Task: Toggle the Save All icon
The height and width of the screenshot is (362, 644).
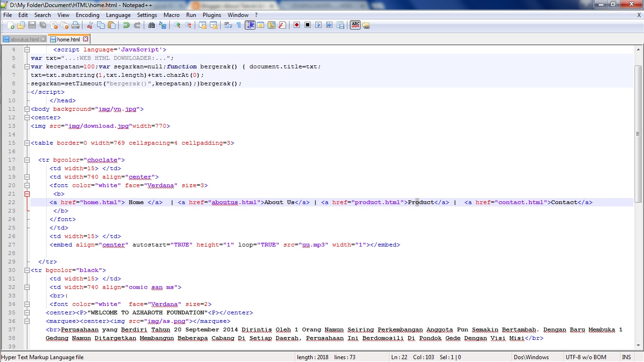Action: tap(42, 25)
